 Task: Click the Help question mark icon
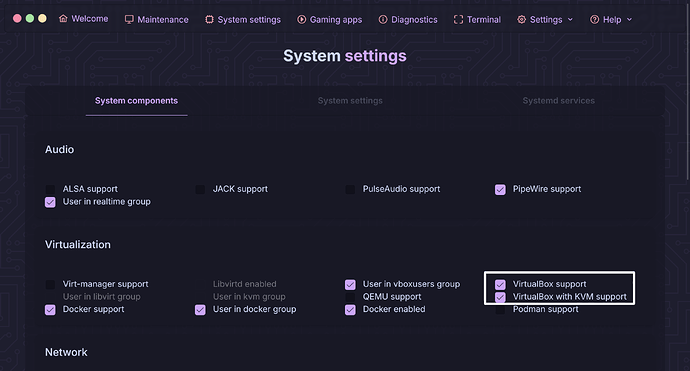point(595,19)
